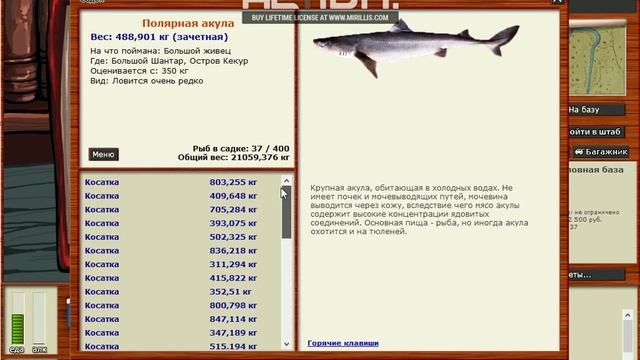Click the Общий вес: 21059,376 кг value

233,158
